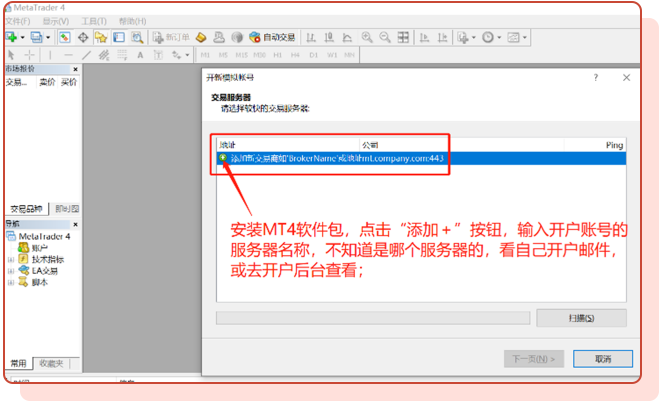The height and width of the screenshot is (401, 659).
Task: Click the zoom in magnifier icon
Action: click(x=367, y=37)
